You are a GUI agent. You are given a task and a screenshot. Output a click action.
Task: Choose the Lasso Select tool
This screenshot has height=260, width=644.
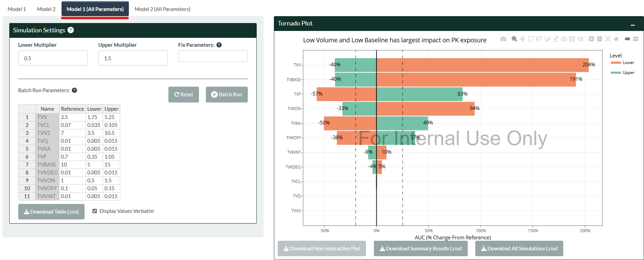pos(539,39)
